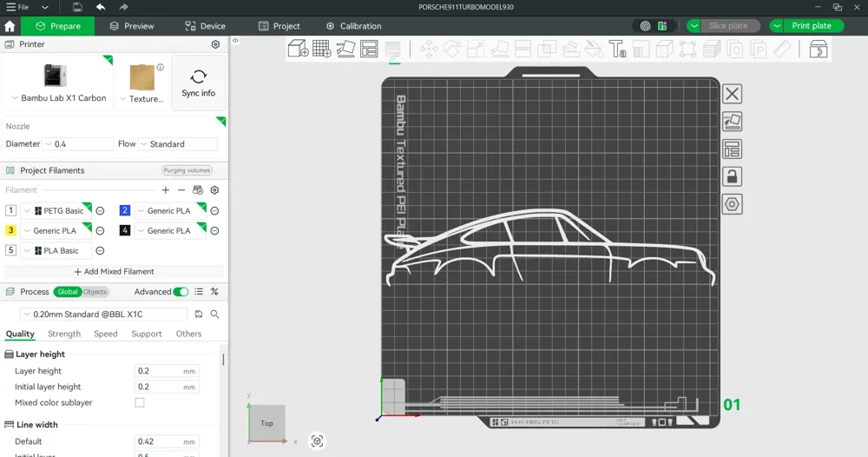Toggle the Advanced mode switch

[181, 292]
